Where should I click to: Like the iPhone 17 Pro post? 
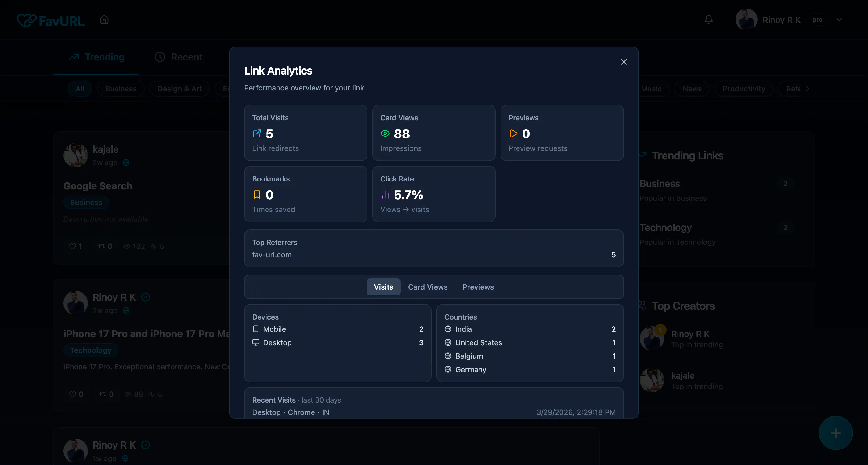(x=76, y=394)
